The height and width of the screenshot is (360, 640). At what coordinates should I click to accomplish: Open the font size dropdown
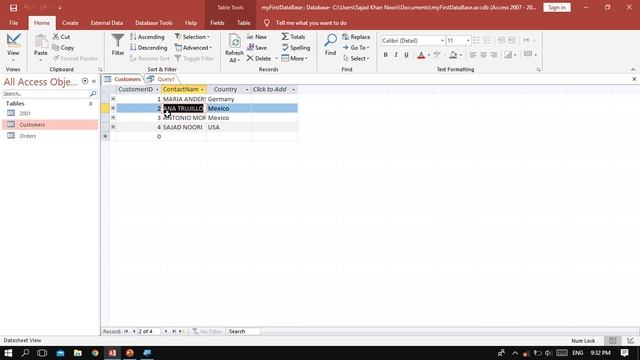point(468,40)
